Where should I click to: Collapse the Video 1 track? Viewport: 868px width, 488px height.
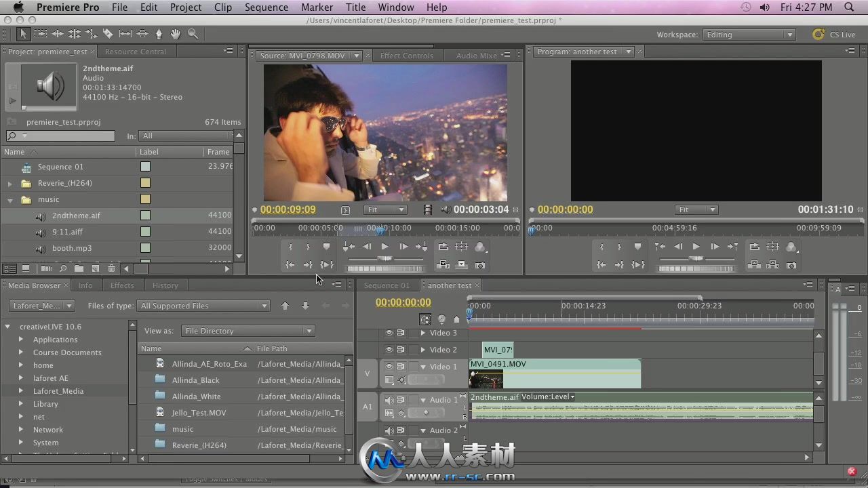423,367
